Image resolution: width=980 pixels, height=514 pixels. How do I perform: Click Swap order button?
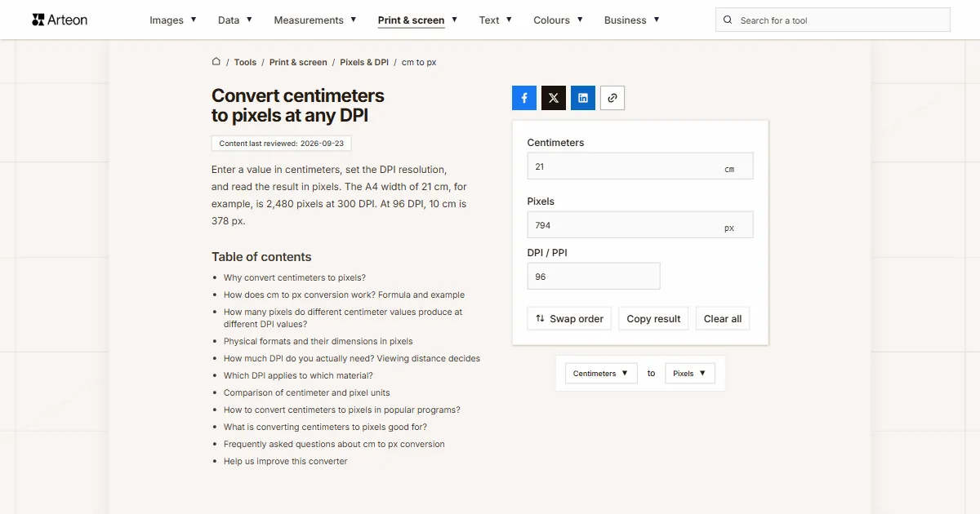pos(570,319)
